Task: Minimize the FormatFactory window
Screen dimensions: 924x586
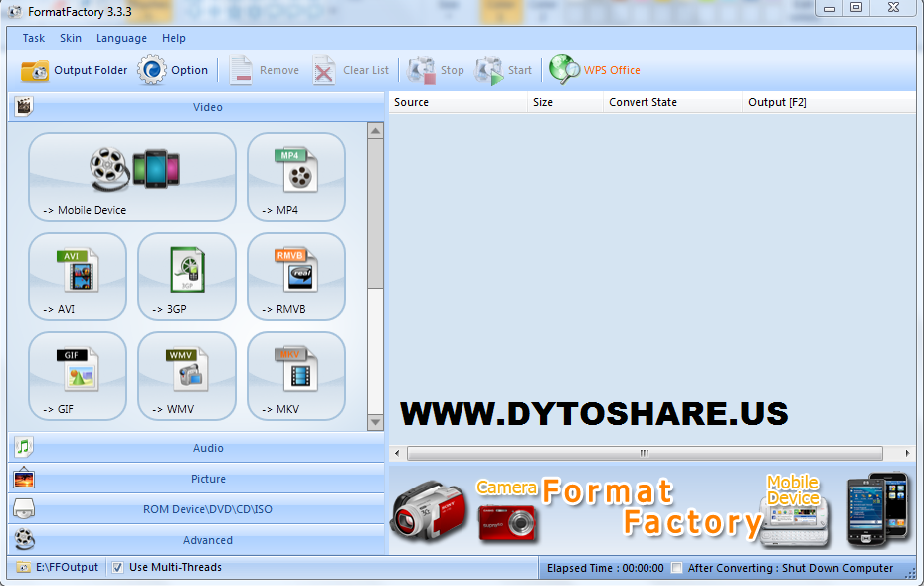Action: click(x=830, y=8)
